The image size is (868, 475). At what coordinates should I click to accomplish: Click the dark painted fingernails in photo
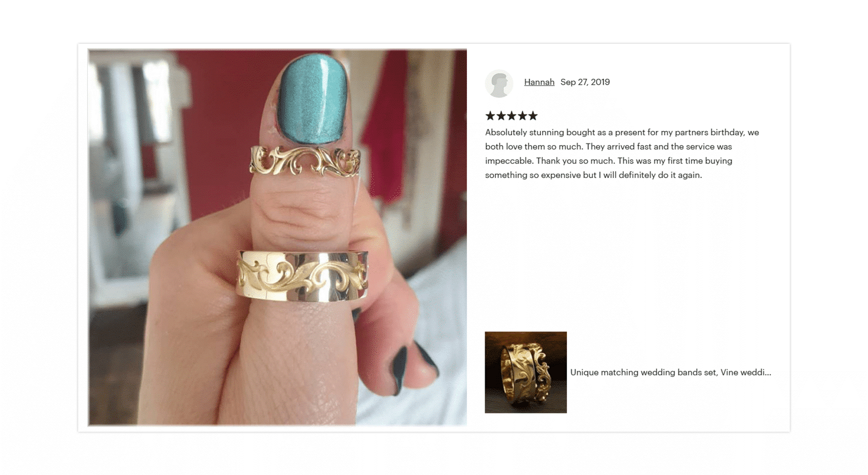pos(415,366)
